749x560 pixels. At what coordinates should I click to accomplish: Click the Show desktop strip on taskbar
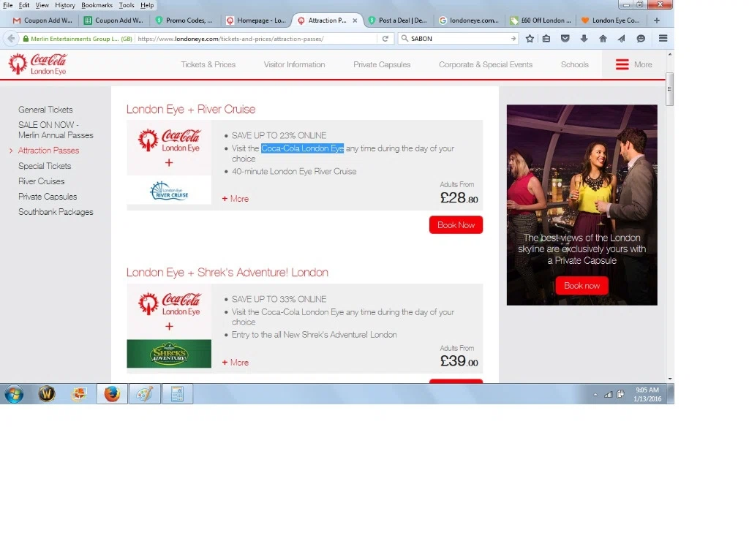tap(671, 394)
